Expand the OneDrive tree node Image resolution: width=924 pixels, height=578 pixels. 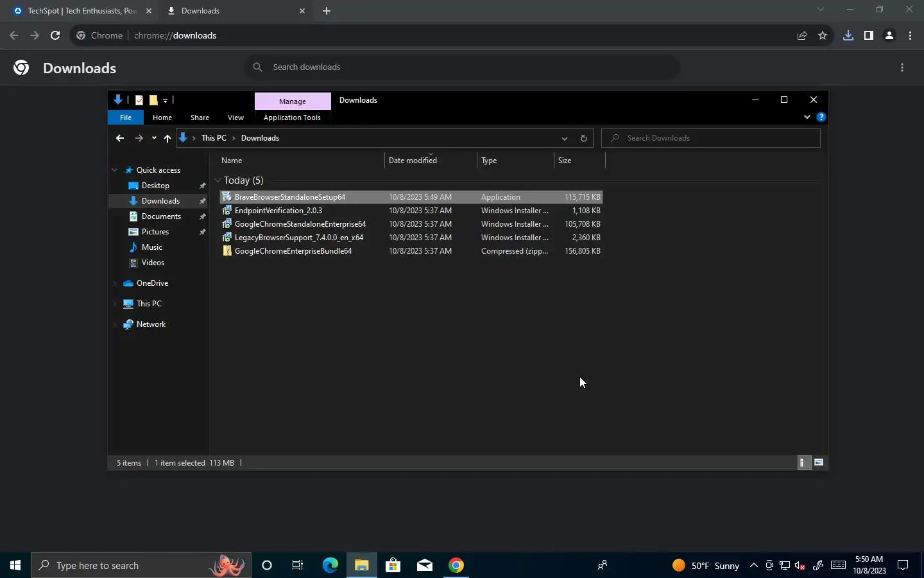pyautogui.click(x=115, y=283)
